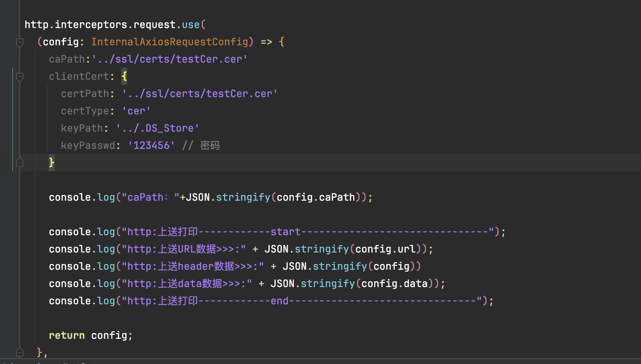Click the '123456' password string

(151, 145)
